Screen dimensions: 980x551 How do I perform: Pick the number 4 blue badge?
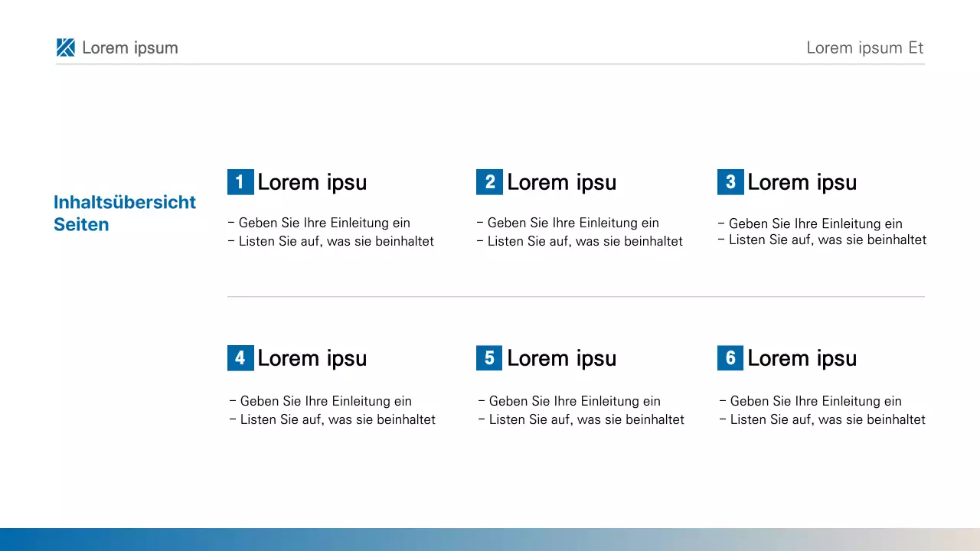[x=240, y=358]
